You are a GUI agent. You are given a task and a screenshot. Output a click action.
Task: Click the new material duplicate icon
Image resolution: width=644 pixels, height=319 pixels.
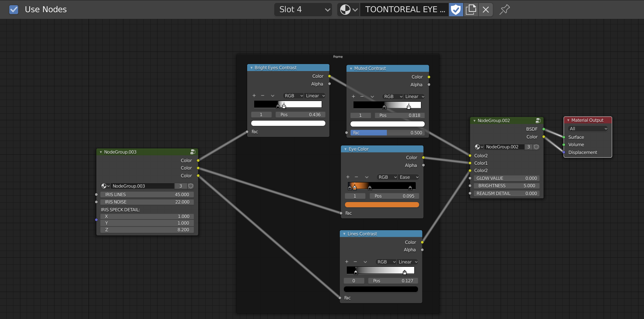coord(471,10)
